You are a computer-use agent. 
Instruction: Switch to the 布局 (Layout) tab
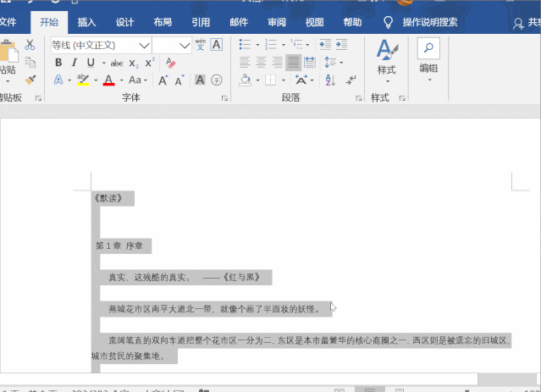(163, 22)
